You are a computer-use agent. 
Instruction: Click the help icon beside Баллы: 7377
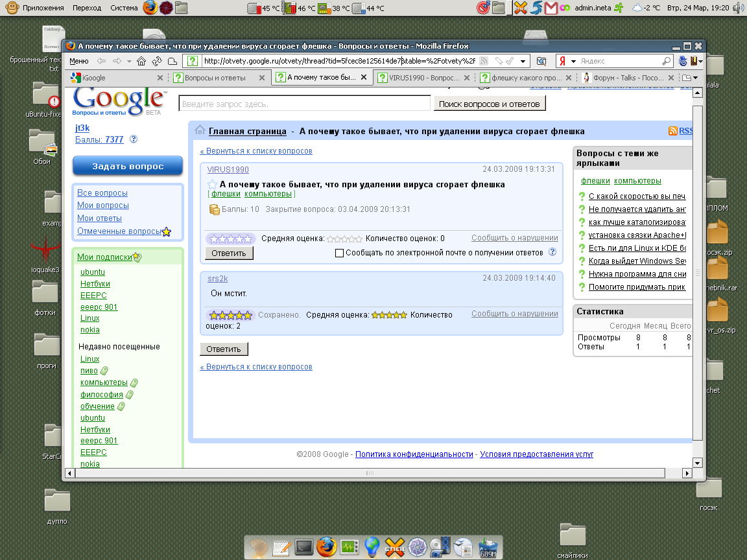(x=134, y=139)
